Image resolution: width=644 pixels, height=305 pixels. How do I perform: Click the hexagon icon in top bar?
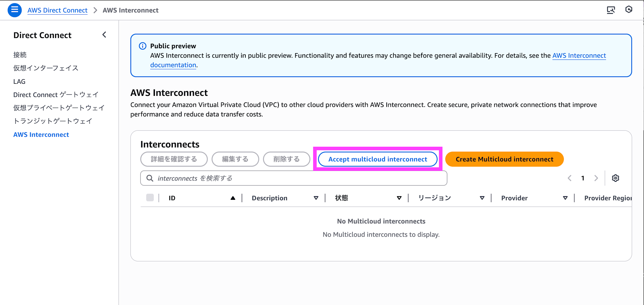[629, 10]
